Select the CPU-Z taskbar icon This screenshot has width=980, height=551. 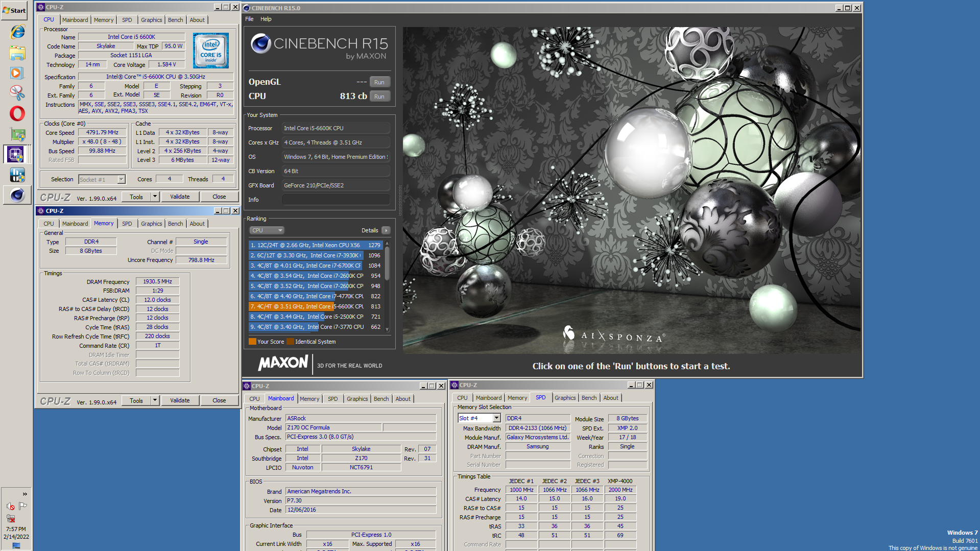click(x=16, y=154)
